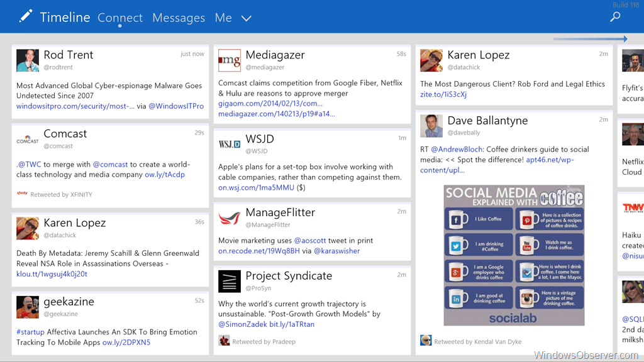Open the Connect tab

click(x=120, y=18)
